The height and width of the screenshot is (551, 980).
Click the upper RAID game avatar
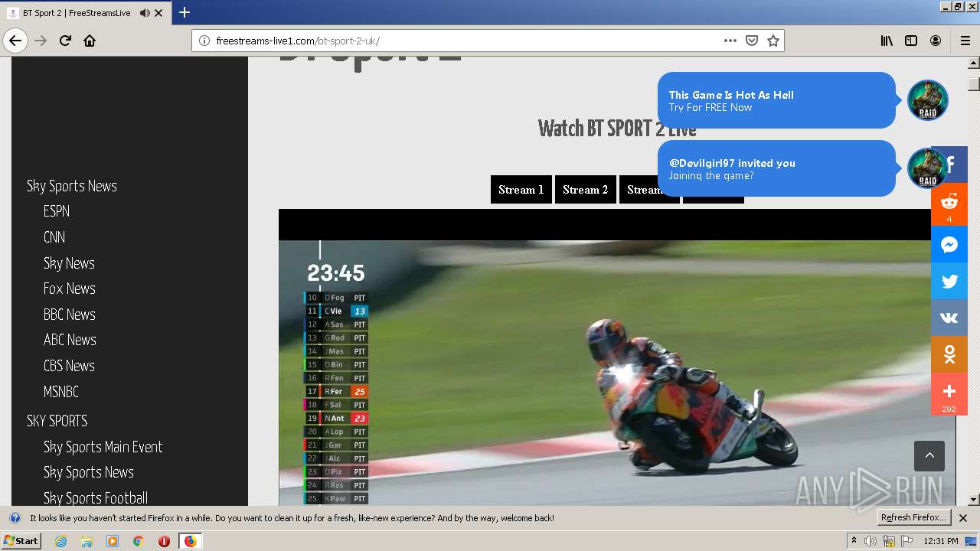pos(928,100)
